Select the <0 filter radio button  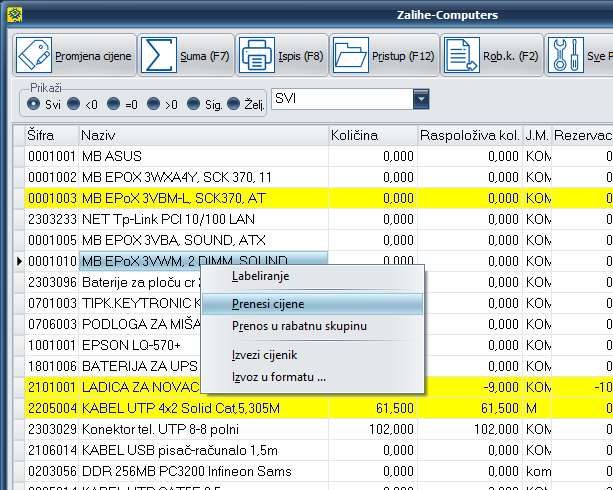(x=74, y=103)
